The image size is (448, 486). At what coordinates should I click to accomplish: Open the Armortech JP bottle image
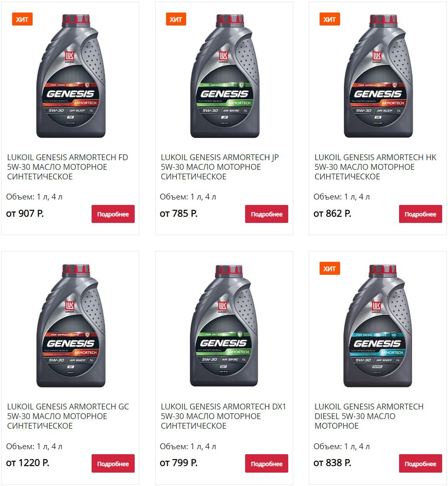pos(225,76)
